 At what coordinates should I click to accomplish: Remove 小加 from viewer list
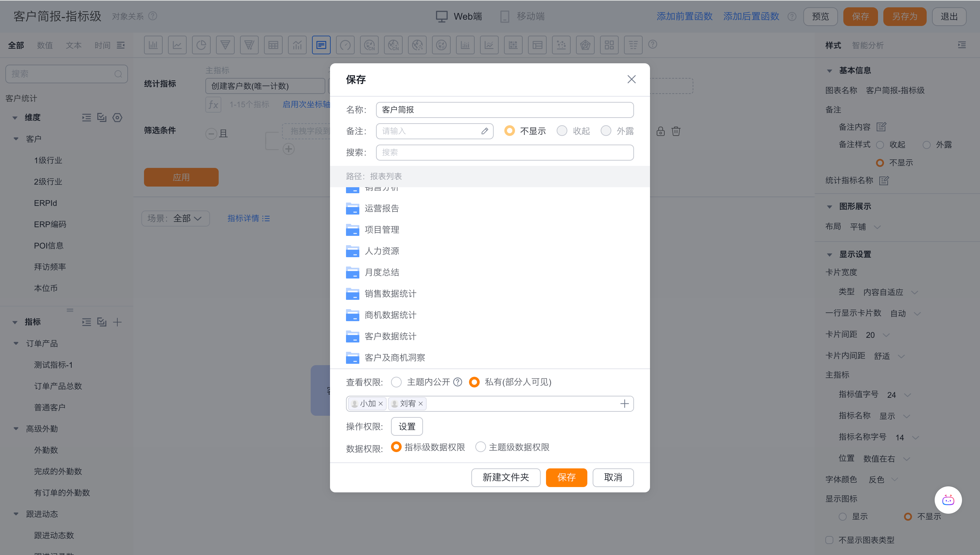(381, 404)
